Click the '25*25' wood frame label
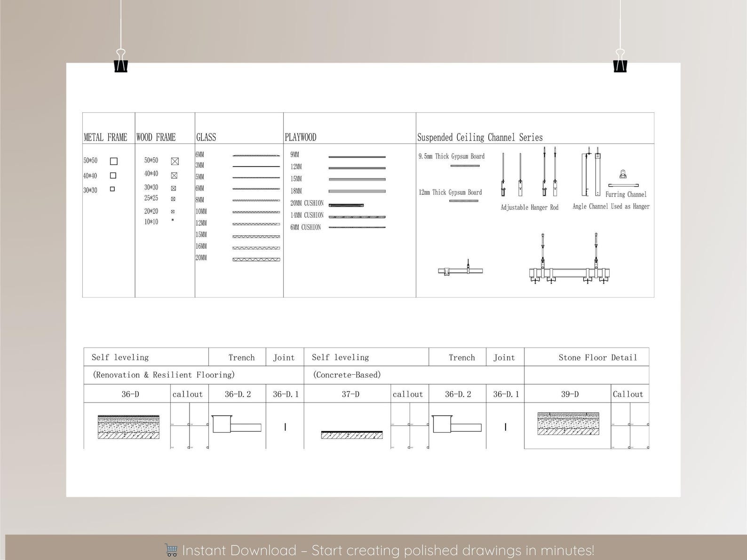The height and width of the screenshot is (560, 747). coord(151,198)
